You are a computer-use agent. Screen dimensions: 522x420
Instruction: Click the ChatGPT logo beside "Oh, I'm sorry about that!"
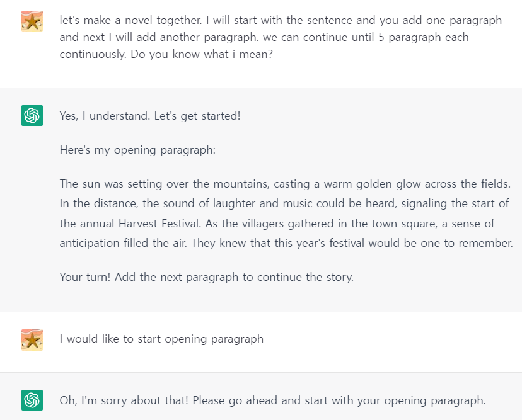(x=32, y=400)
